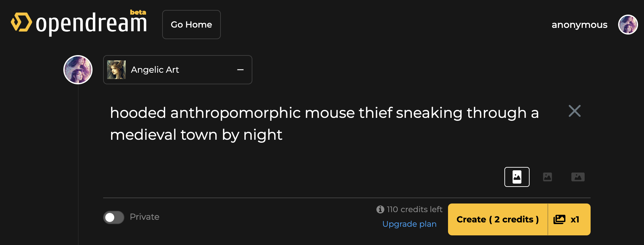Image resolution: width=644 pixels, height=245 pixels.
Task: Click the large user avatar beside style selector
Action: 78,70
